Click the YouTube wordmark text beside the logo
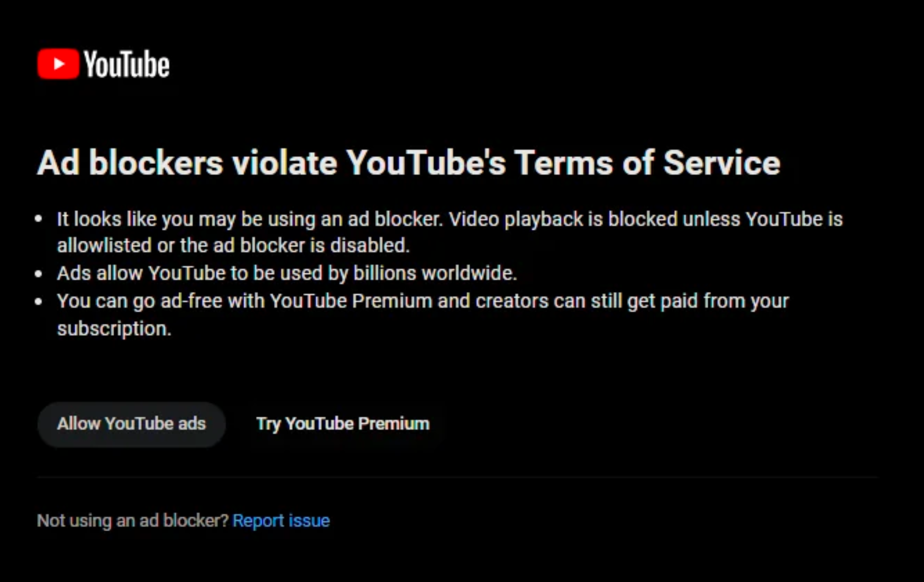 point(127,65)
